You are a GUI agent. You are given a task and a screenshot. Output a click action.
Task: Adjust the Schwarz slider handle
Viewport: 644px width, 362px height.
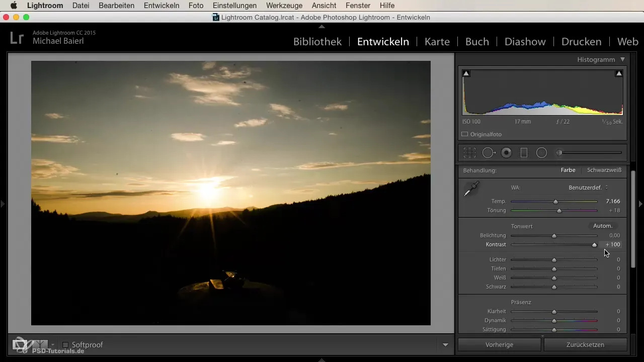point(554,287)
